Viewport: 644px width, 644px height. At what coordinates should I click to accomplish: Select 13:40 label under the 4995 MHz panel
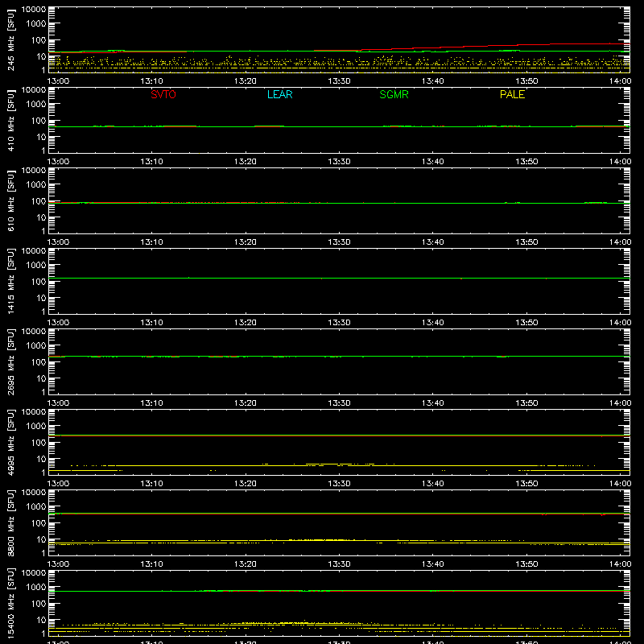(x=433, y=484)
